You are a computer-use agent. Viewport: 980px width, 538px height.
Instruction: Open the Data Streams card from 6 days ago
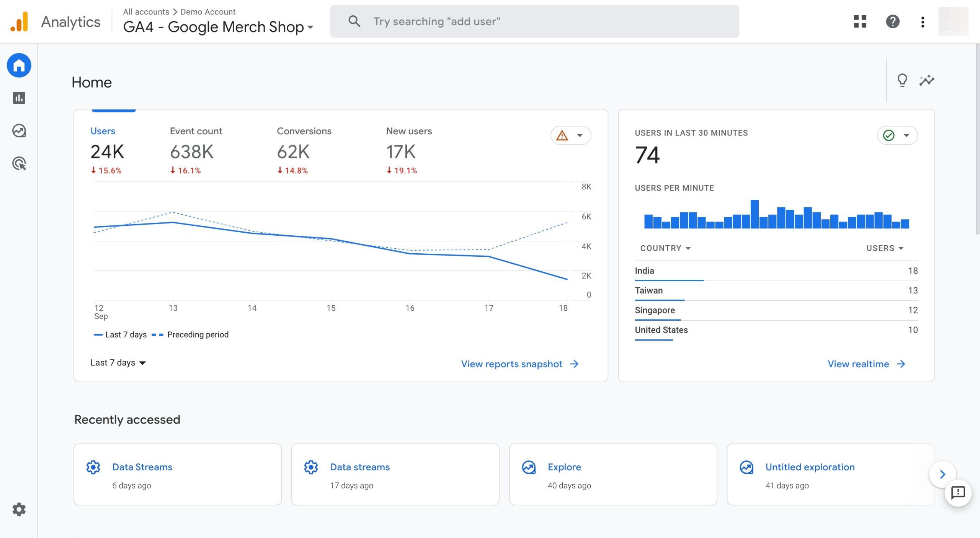click(178, 474)
